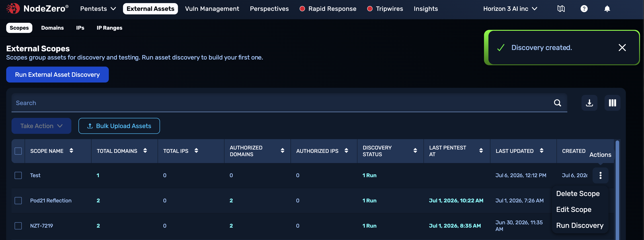Open the three-dot actions menu for Test
Screen dimensions: 644x240
(600, 175)
